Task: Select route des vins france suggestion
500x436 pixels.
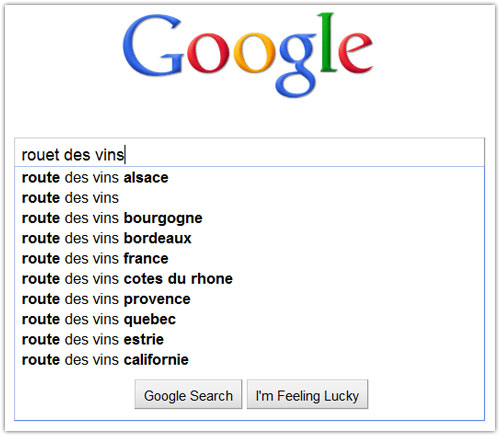Action: [249, 259]
